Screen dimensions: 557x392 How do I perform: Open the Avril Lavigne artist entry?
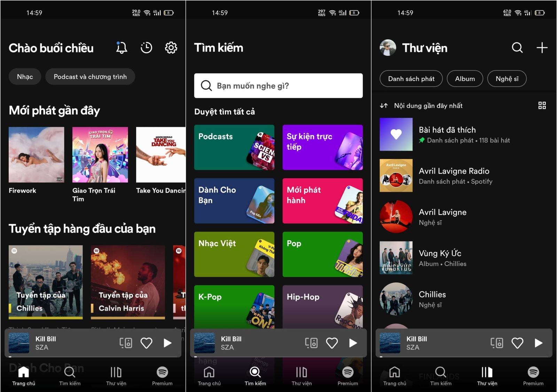click(464, 217)
